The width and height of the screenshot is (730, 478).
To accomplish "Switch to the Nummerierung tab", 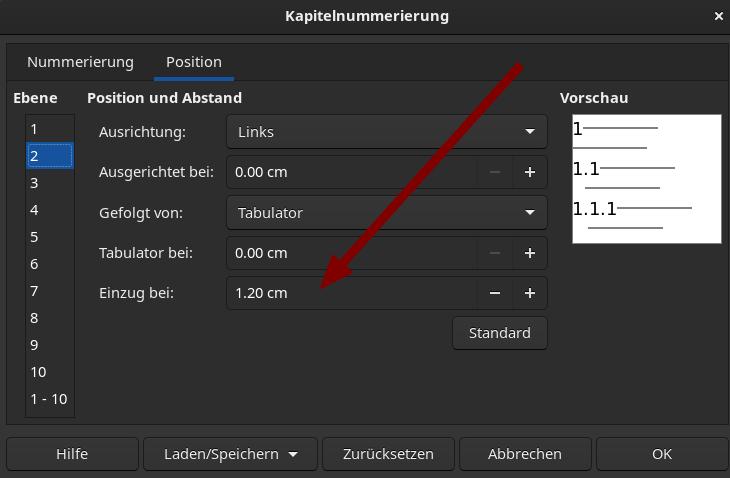I will pos(80,62).
